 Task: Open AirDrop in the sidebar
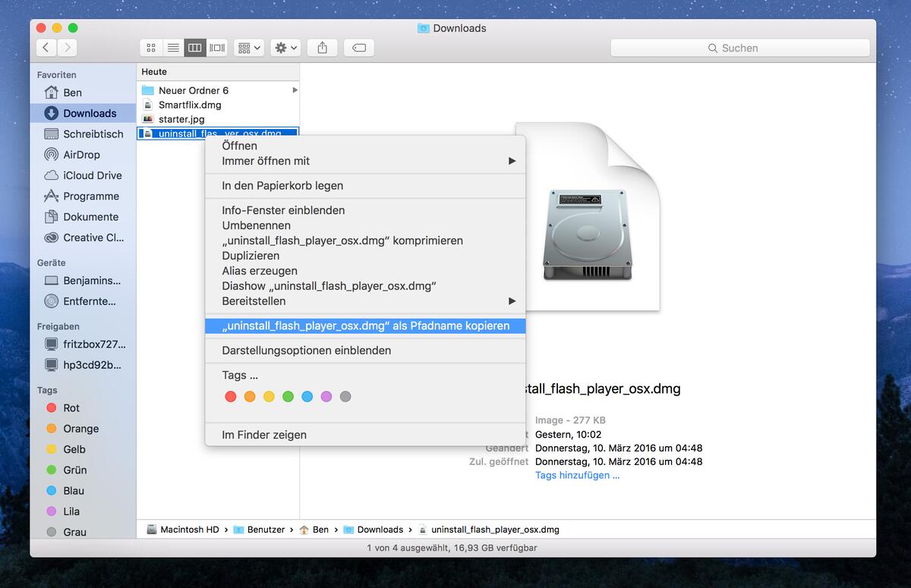coord(81,155)
